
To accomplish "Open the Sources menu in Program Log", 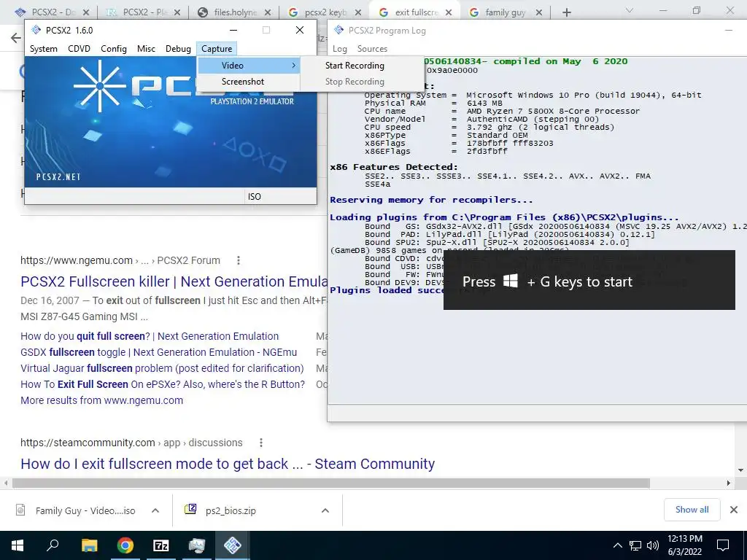I will point(372,49).
